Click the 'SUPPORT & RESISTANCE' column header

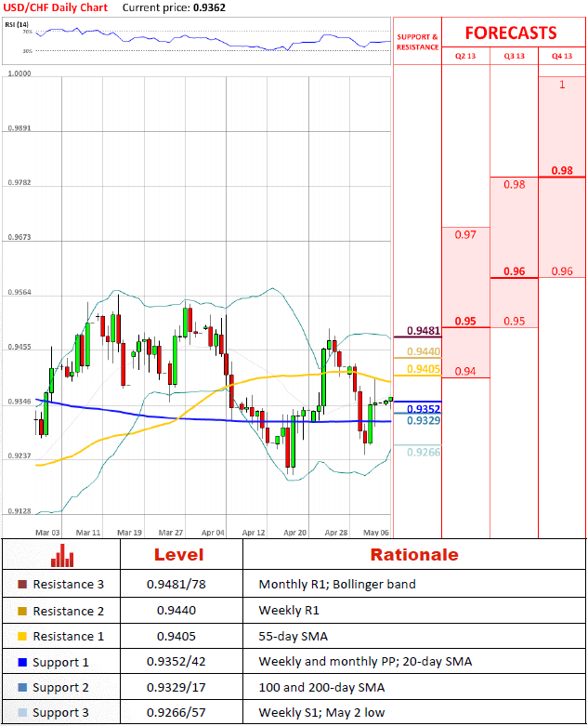point(417,42)
